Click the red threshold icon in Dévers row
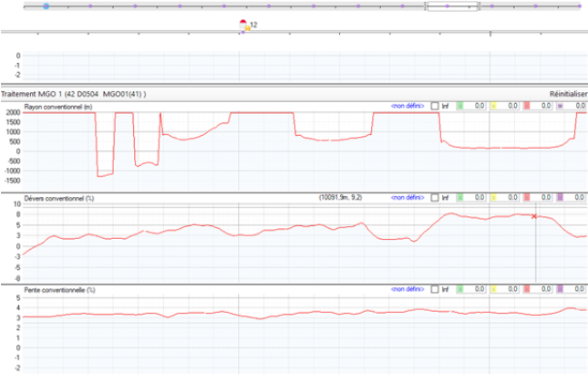Viewport: 588px width, 374px height. [527, 197]
